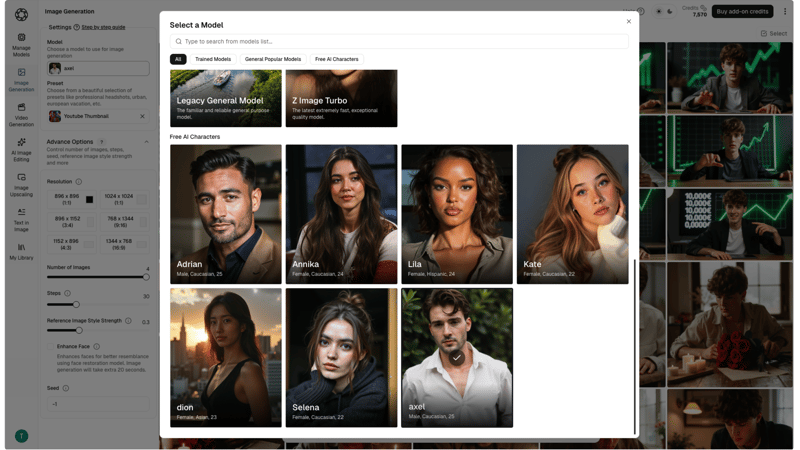Remove the Youtube Thumbnail preset with X
Viewport: 800px width, 450px height.
[142, 116]
